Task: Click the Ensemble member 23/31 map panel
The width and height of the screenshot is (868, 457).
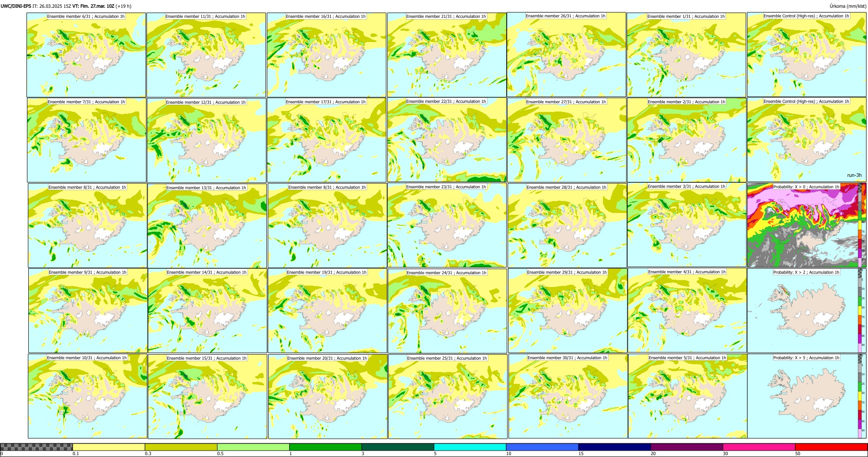Action: point(447,225)
